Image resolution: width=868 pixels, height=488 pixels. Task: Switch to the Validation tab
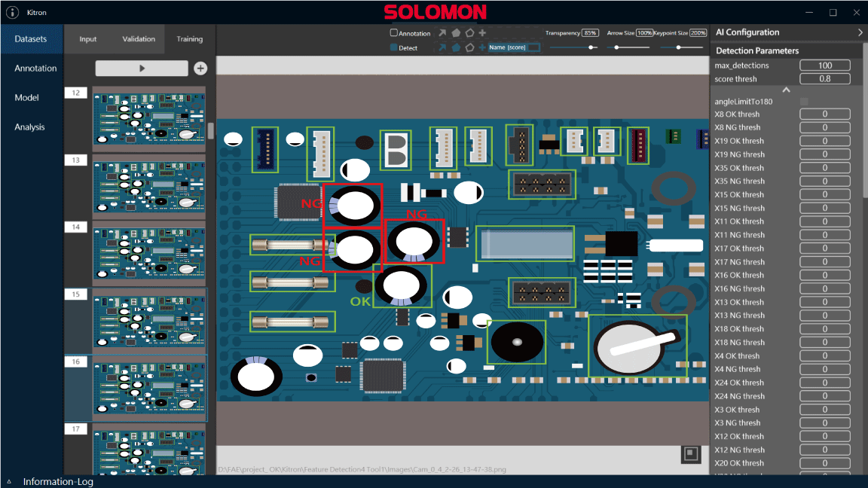(x=138, y=38)
